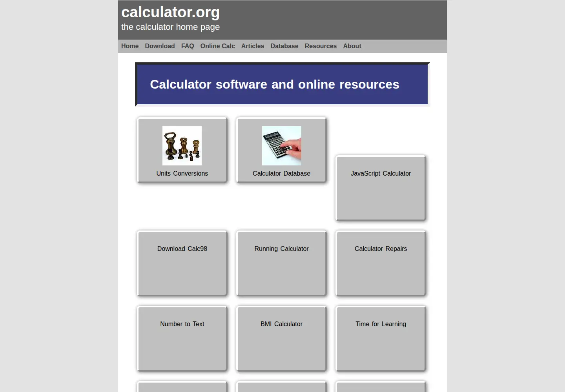This screenshot has width=565, height=392.
Task: Select Database in the navigation bar
Action: coord(284,46)
